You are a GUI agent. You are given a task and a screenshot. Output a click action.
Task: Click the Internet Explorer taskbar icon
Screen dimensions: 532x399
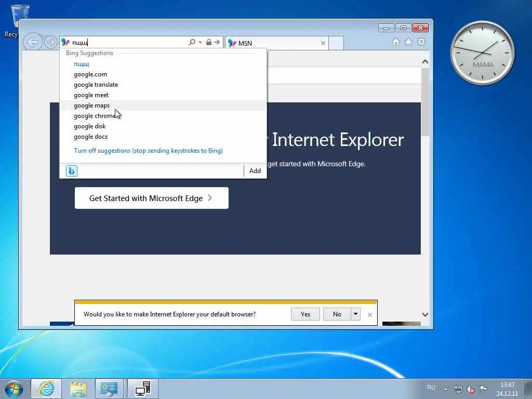(x=46, y=389)
